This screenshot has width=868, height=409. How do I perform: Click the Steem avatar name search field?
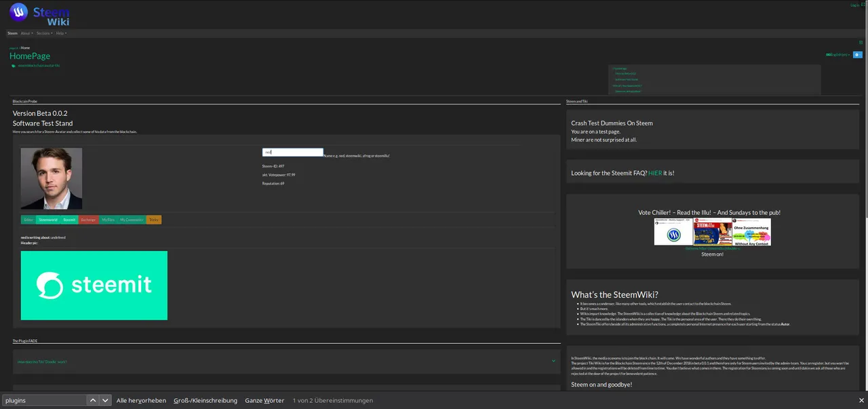pyautogui.click(x=293, y=153)
